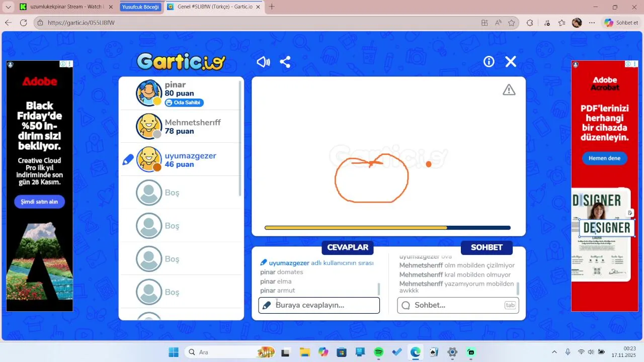Image resolution: width=644 pixels, height=362 pixels.
Task: Click the browser address bar URL
Action: tap(81, 23)
